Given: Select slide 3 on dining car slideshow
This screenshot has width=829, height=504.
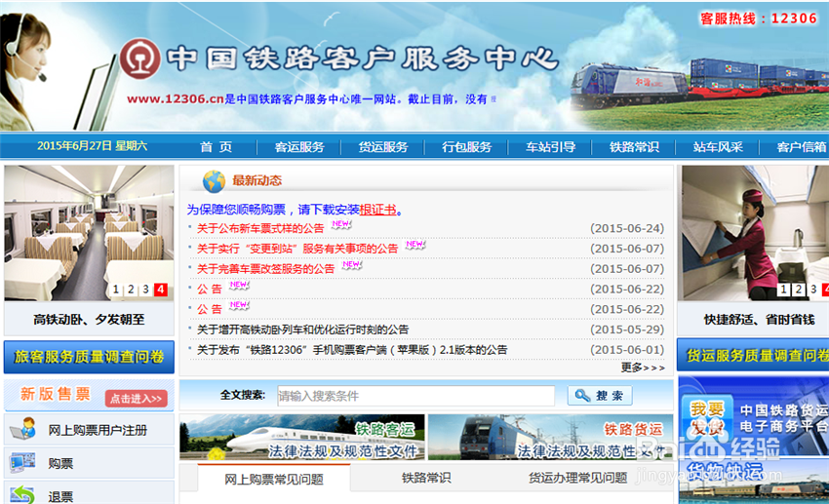Looking at the screenshot, I should click(145, 290).
